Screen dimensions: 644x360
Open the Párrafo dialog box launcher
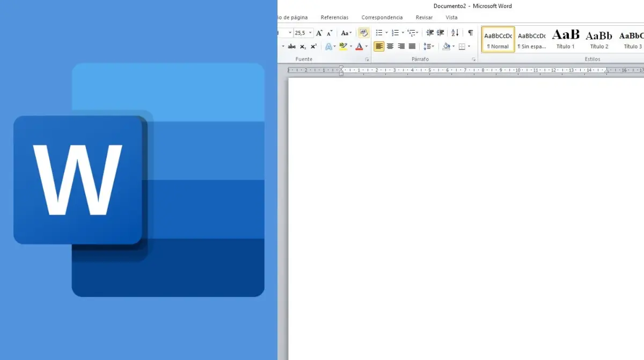474,60
